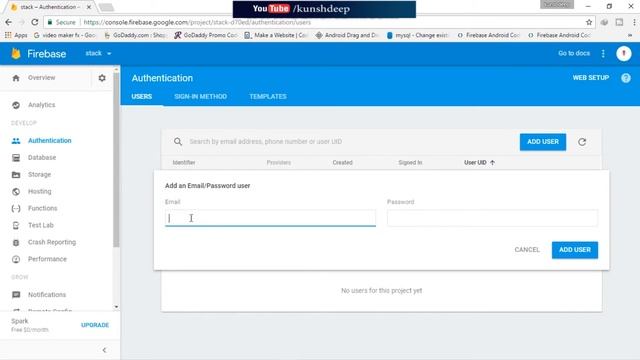Image resolution: width=640 pixels, height=360 pixels.
Task: Cancel adding a user
Action: click(527, 250)
